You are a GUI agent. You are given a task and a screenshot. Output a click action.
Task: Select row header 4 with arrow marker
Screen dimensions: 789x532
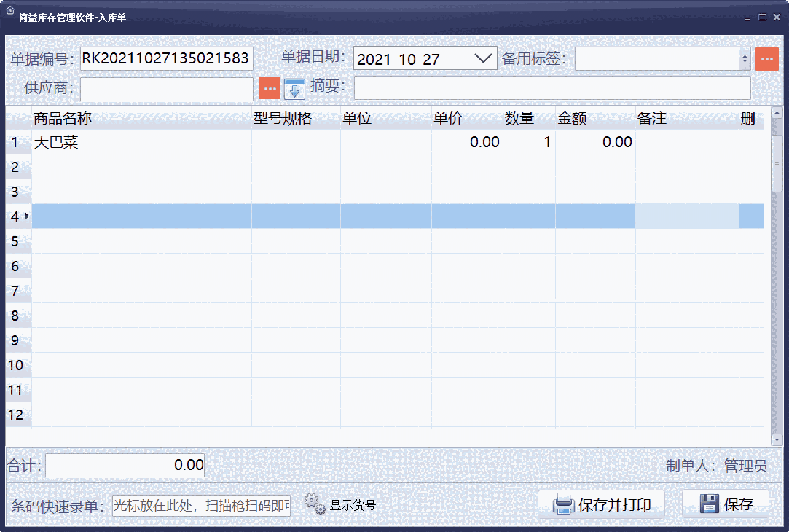[19, 216]
